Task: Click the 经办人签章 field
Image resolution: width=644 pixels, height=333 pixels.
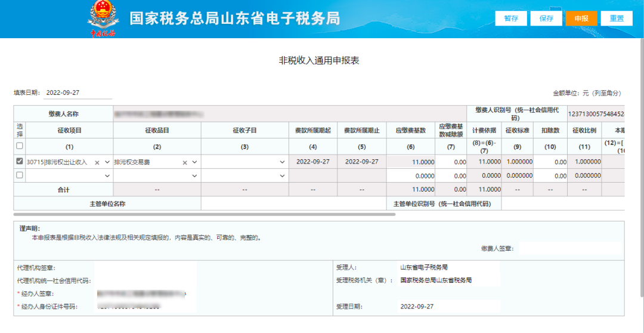Action: [x=145, y=294]
